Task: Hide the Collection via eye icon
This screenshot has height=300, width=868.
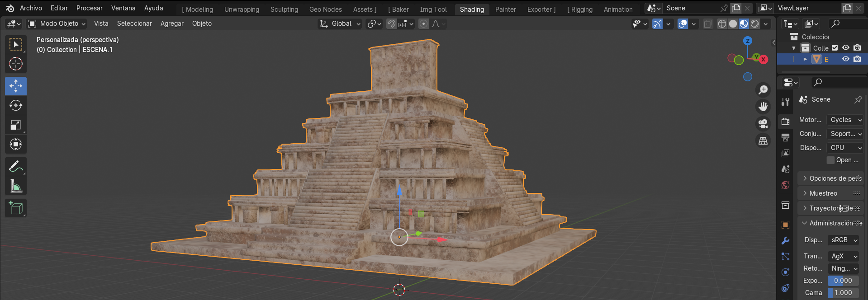Action: pos(845,48)
